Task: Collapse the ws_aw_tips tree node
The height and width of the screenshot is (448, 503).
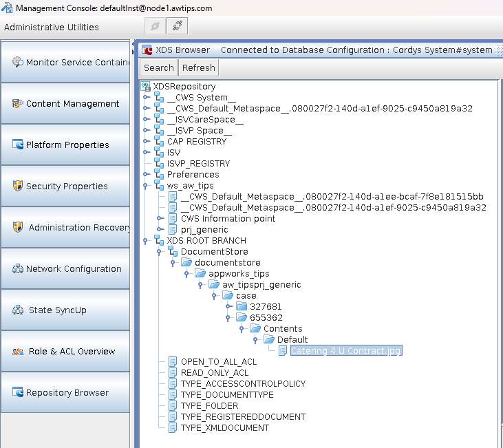Action: (x=146, y=186)
